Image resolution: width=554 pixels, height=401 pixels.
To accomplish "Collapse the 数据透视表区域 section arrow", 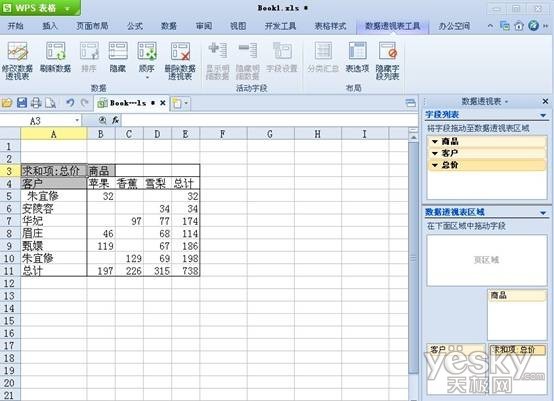I will tap(543, 213).
